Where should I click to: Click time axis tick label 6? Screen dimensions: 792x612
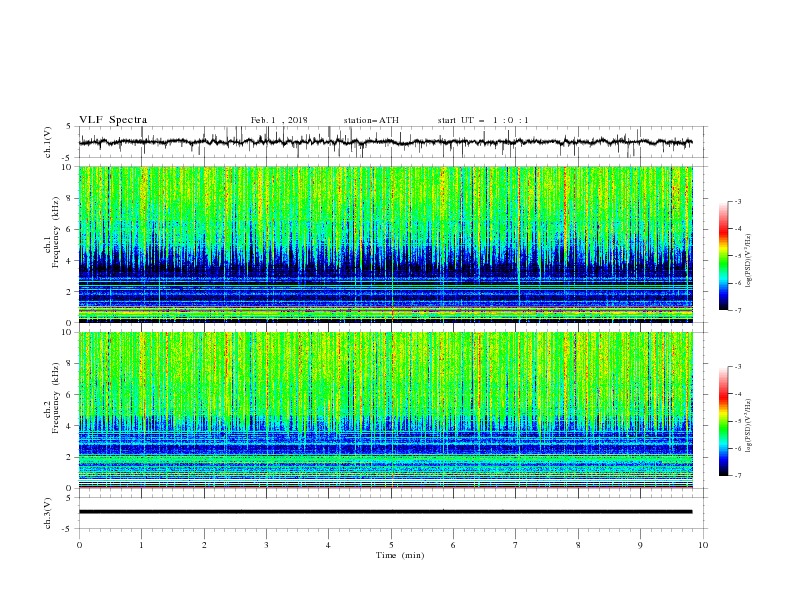tap(454, 545)
